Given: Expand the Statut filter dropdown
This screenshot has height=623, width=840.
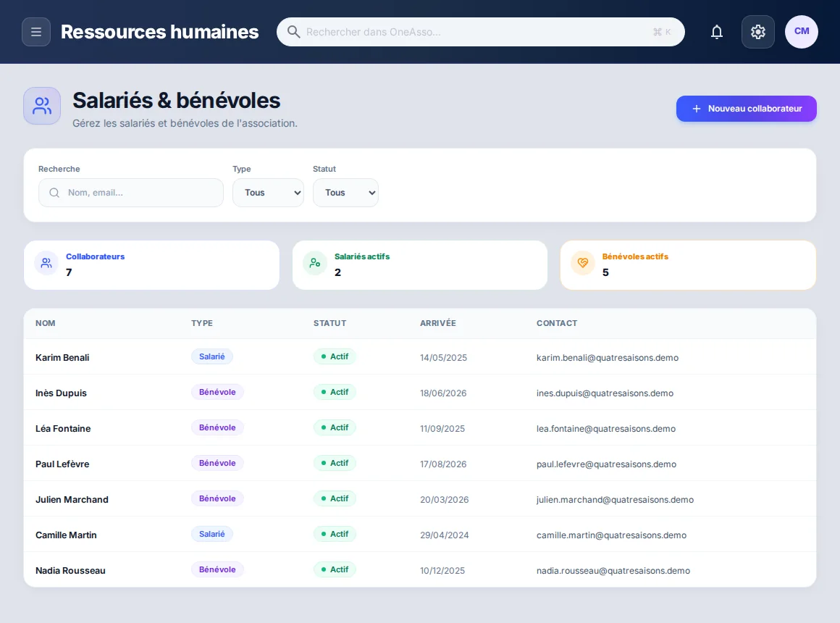Looking at the screenshot, I should tap(345, 193).
